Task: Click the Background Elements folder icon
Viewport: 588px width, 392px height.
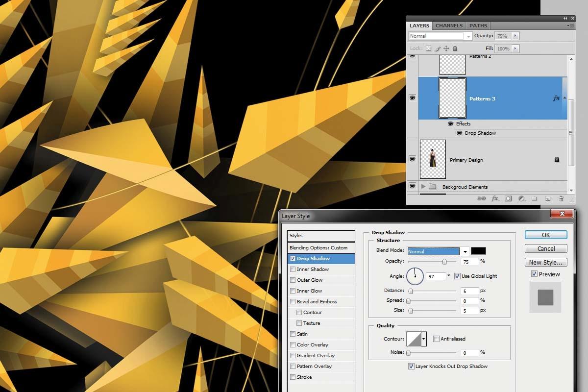Action: tap(432, 187)
